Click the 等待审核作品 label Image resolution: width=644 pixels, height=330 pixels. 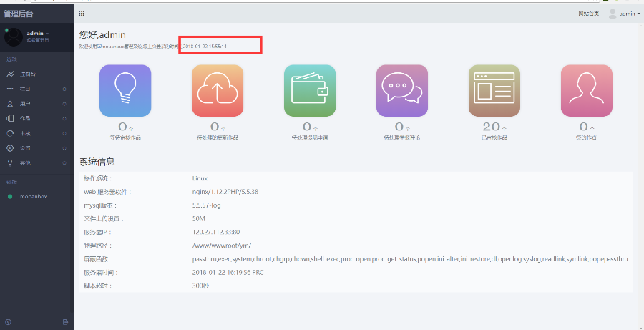125,137
